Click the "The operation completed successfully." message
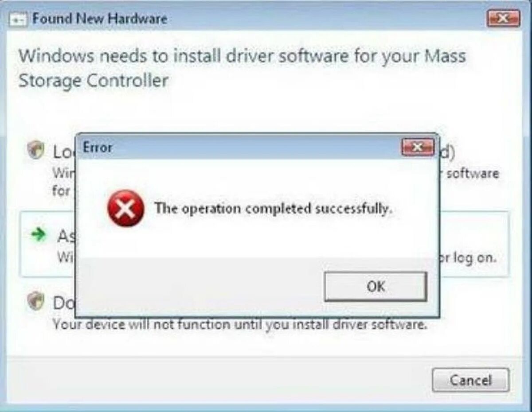Viewport: 532px width, 412px height. 274,208
